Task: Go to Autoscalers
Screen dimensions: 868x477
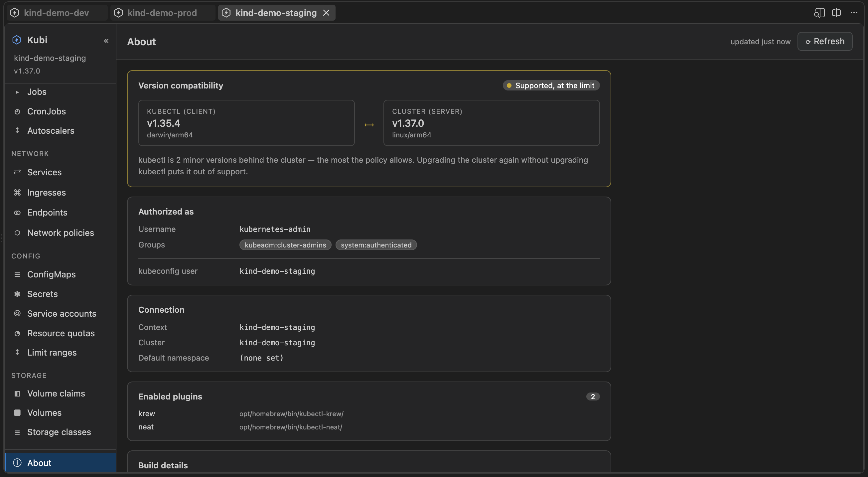Action: [60, 130]
